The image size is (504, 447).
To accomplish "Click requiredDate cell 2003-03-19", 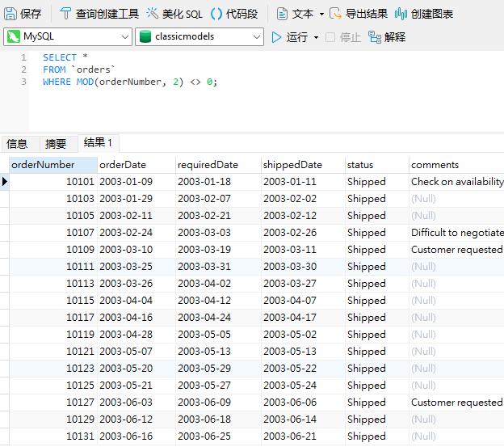I will click(x=219, y=250).
